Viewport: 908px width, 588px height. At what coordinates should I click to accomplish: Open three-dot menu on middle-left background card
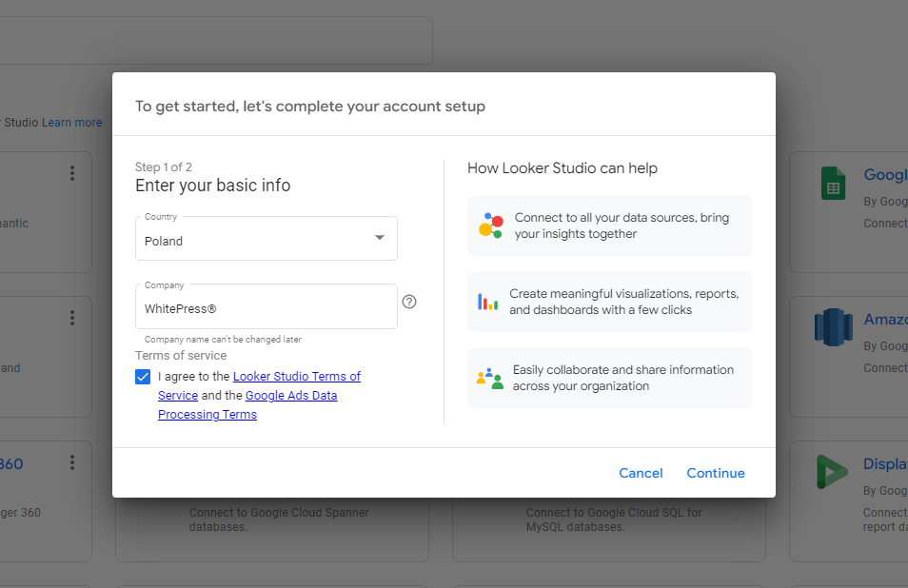click(x=72, y=318)
